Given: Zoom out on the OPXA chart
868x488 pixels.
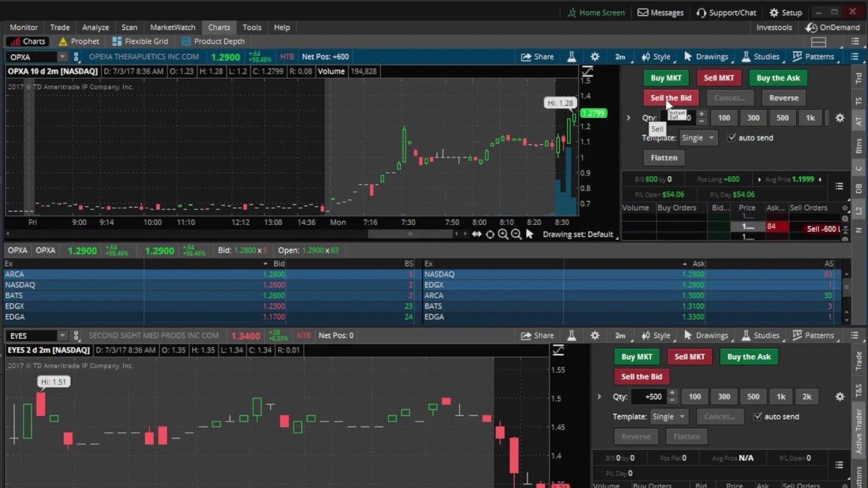Looking at the screenshot, I should point(516,234).
